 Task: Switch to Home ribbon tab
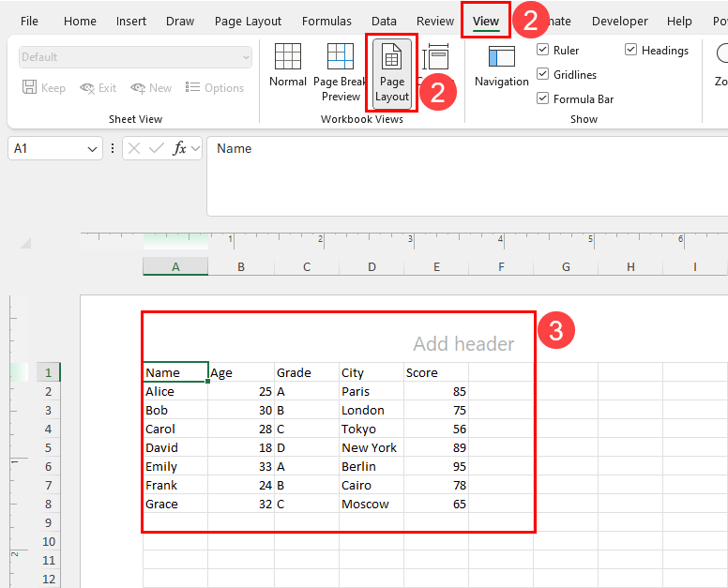point(80,22)
